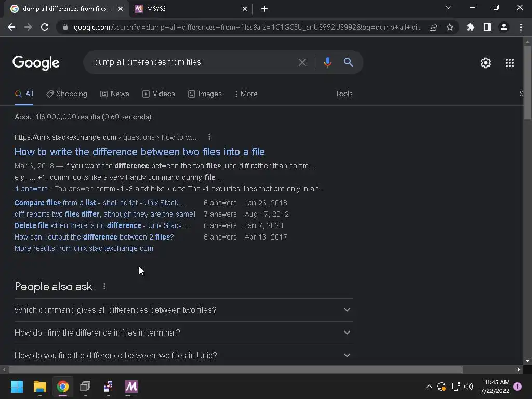Open 'How to write the difference between two files' result

click(139, 152)
